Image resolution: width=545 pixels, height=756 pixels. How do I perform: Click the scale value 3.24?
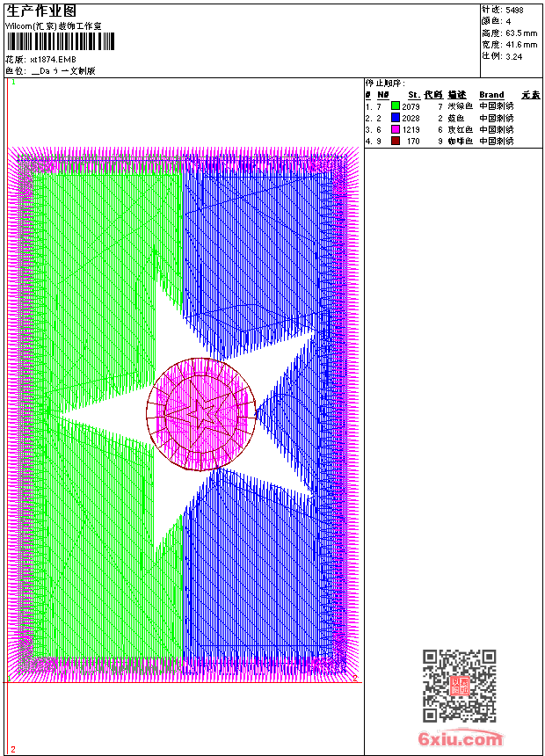coord(513,56)
